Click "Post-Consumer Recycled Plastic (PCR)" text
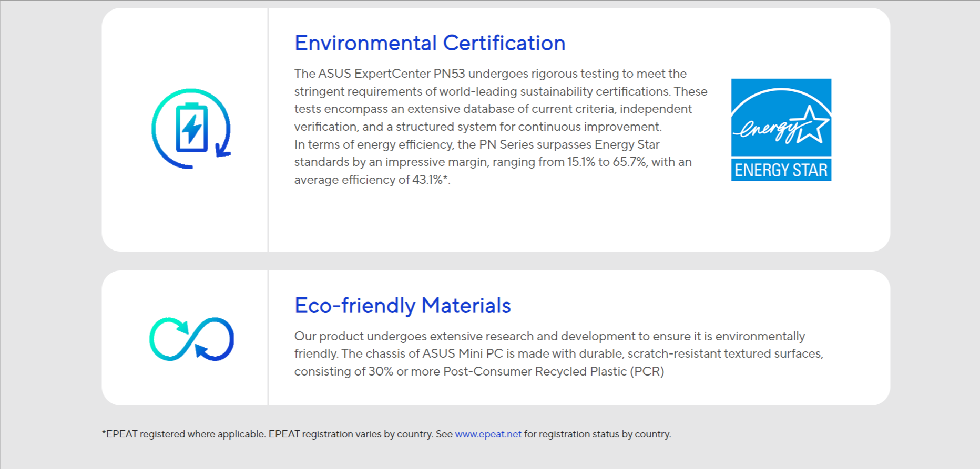 pyautogui.click(x=554, y=371)
